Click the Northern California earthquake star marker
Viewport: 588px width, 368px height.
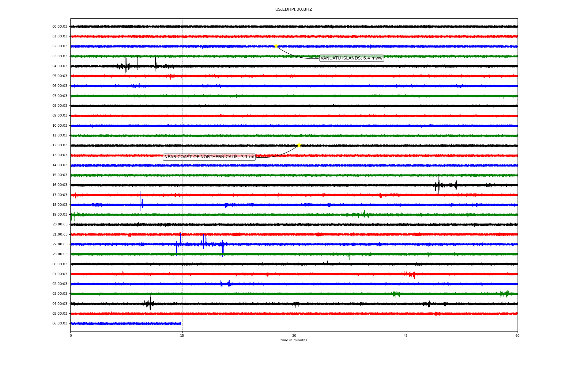pos(299,145)
